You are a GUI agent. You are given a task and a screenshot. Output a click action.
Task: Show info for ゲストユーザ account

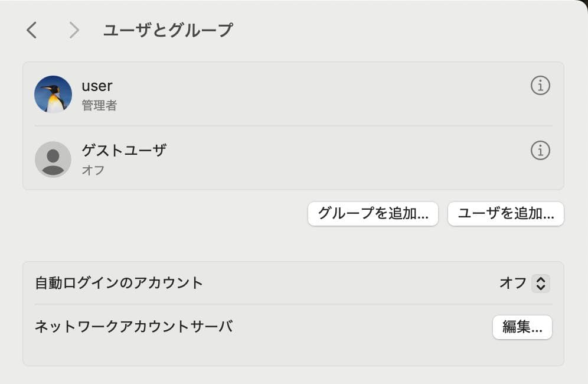540,151
